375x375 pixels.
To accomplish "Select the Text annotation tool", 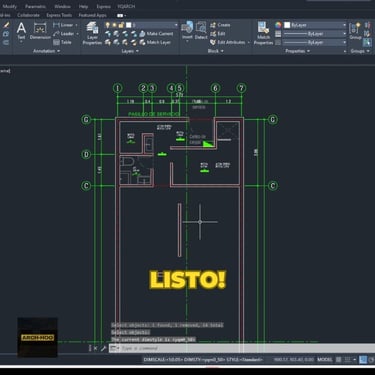I will coord(21,31).
